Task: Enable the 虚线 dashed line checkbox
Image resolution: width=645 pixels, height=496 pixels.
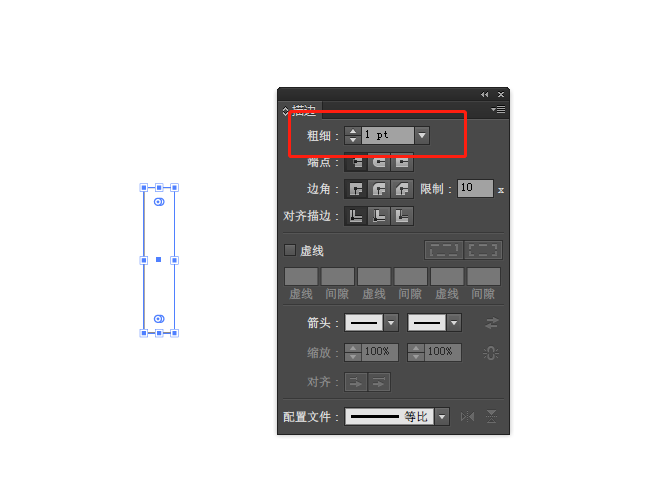Action: [x=290, y=250]
